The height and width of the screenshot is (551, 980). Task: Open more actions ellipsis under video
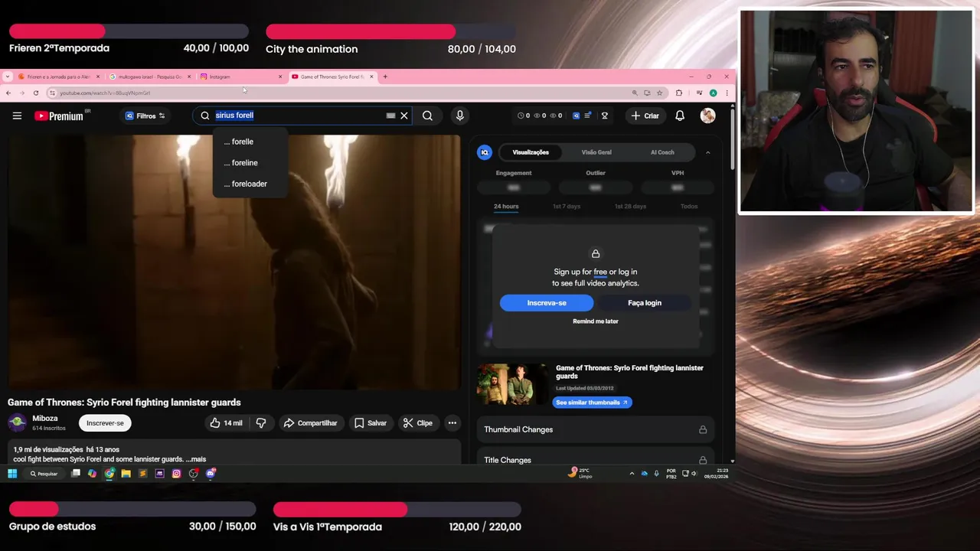coord(452,423)
